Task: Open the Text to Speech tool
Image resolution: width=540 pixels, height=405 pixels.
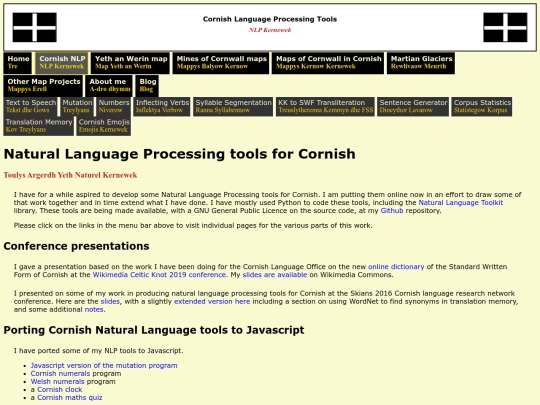Action: (30, 106)
